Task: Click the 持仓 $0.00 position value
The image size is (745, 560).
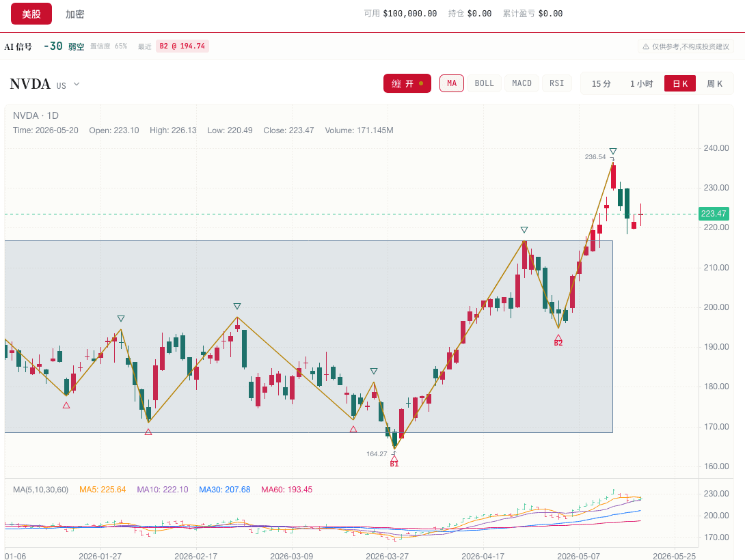Action: point(470,14)
